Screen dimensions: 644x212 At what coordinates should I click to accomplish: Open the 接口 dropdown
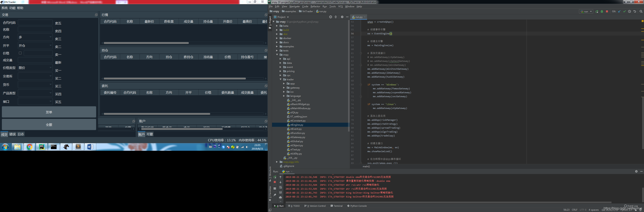35,102
